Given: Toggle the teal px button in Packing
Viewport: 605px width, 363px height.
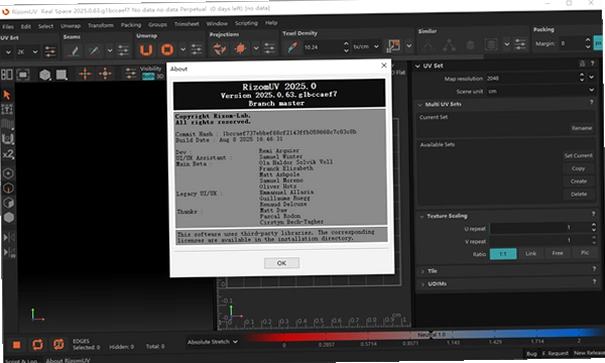Looking at the screenshot, I should [599, 43].
